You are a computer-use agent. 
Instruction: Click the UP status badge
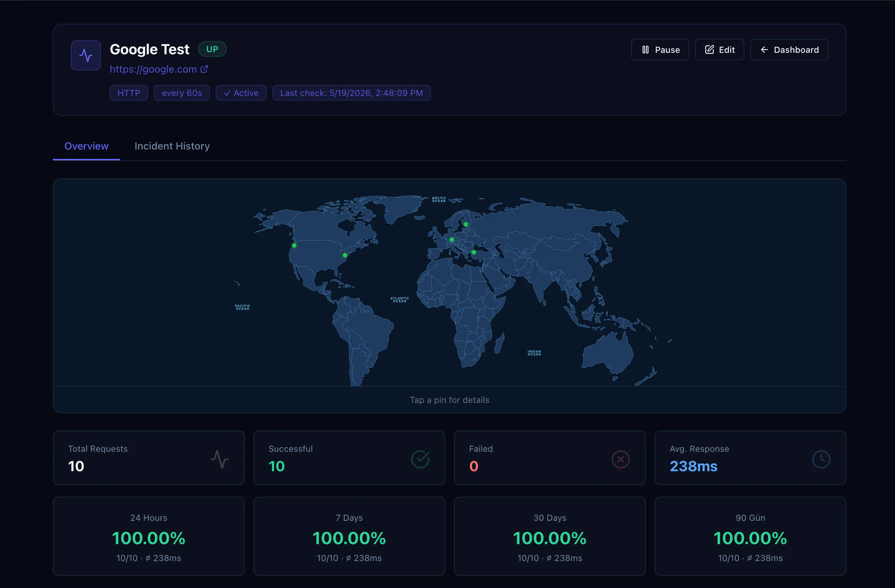coord(212,49)
